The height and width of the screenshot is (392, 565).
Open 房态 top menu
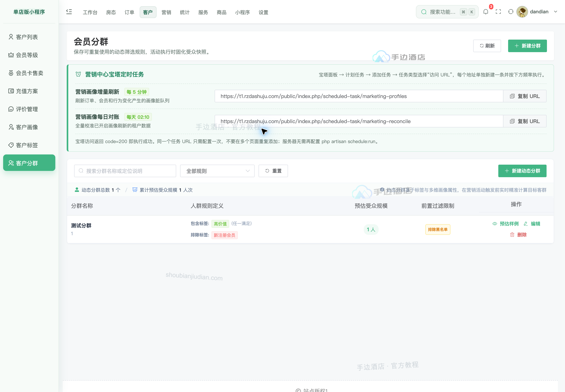tap(111, 12)
